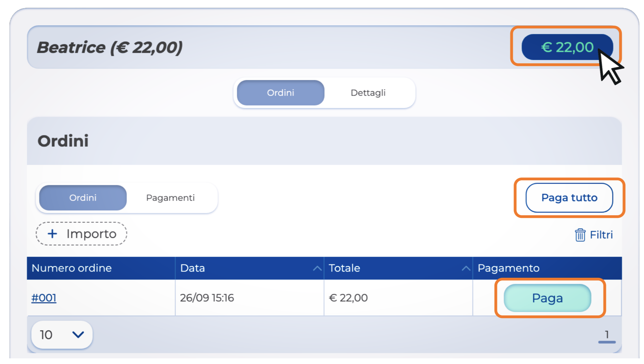This screenshot has width=644, height=364.
Task: Sort by Totale using its arrow icon
Action: [x=466, y=268]
